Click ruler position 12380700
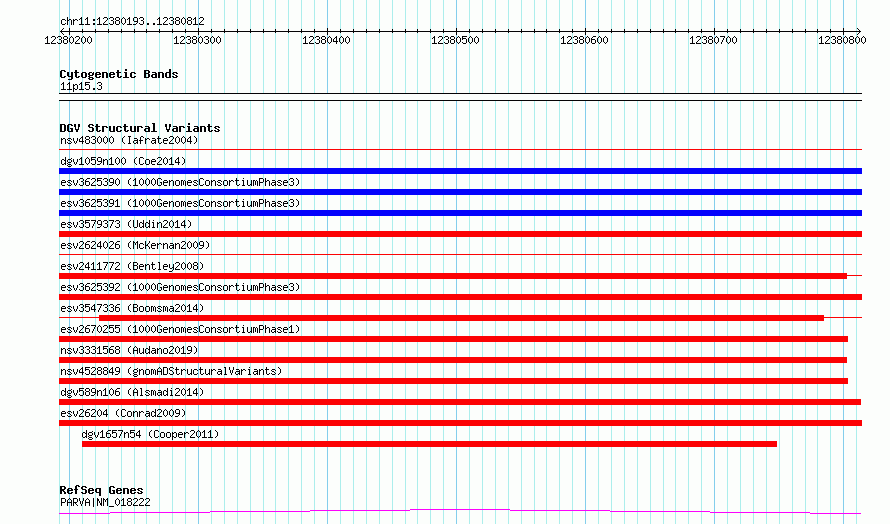Viewport: 890px width, 524px height. 713,40
